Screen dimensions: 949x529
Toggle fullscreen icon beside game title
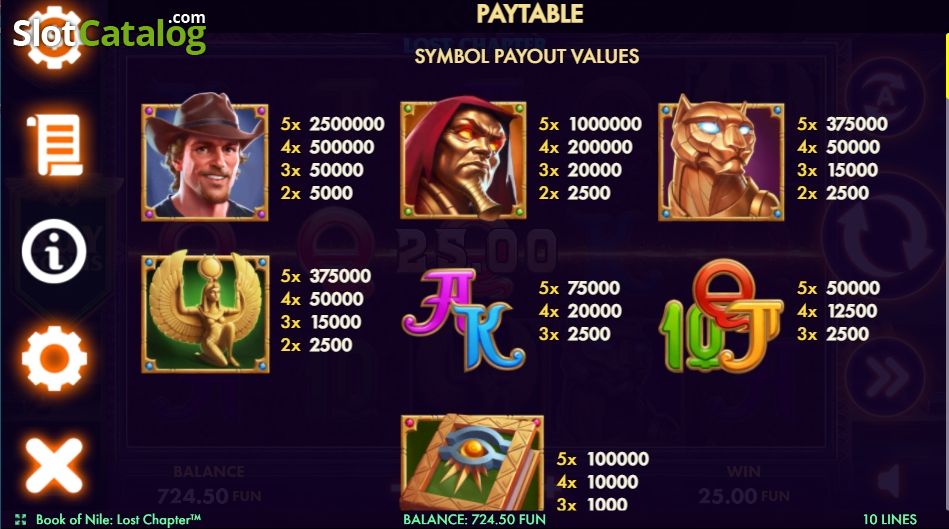coord(21,519)
